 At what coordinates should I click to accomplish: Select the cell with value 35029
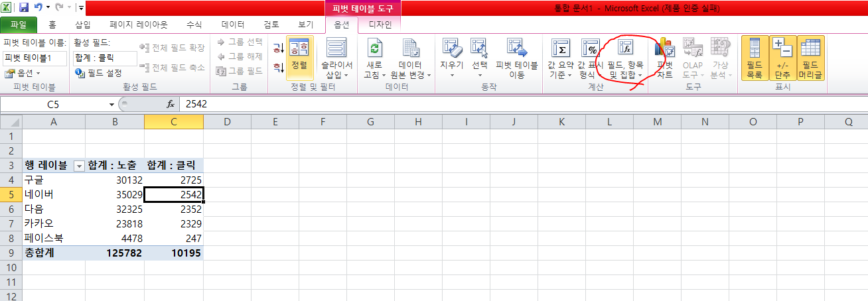click(x=115, y=195)
